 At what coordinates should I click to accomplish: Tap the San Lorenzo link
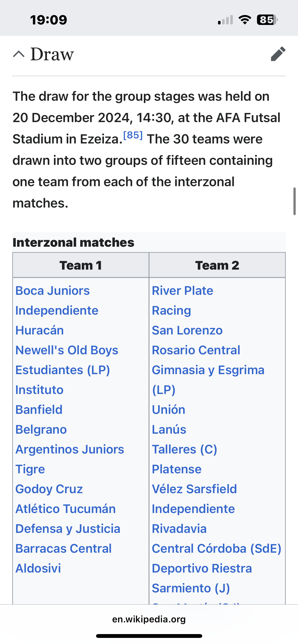coord(187,330)
